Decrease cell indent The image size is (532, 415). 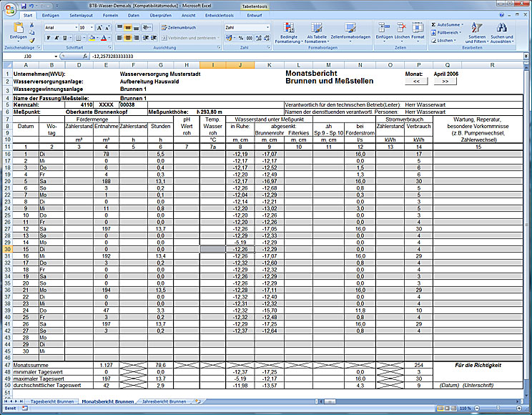(x=146, y=38)
